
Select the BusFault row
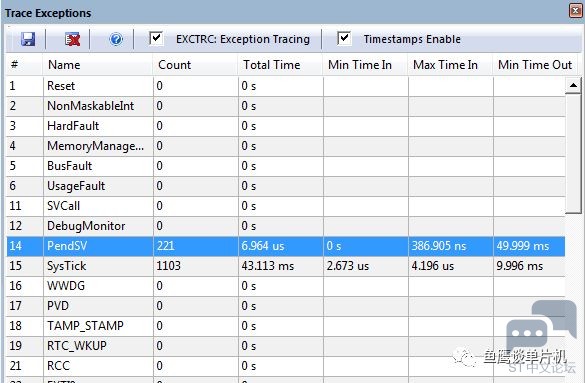[285, 166]
